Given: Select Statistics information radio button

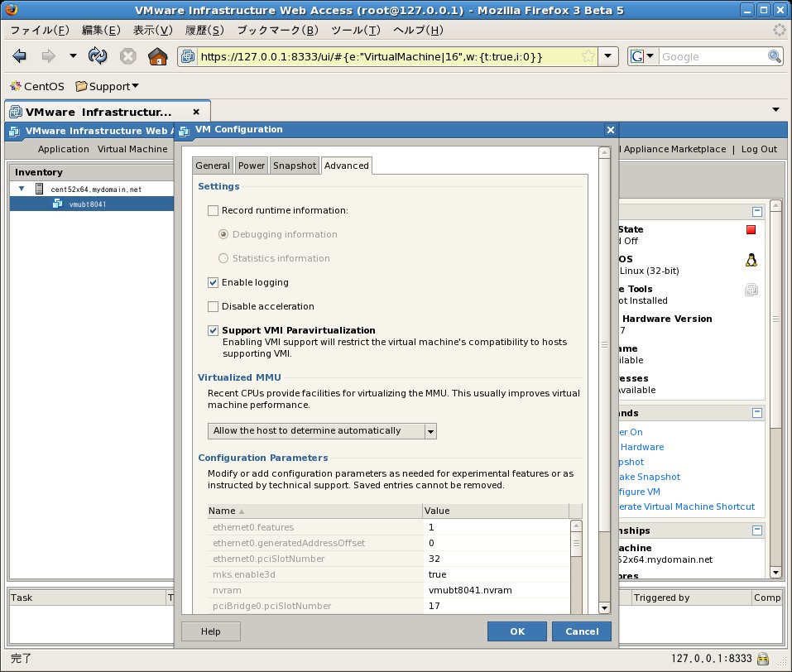Looking at the screenshot, I should tap(223, 258).
